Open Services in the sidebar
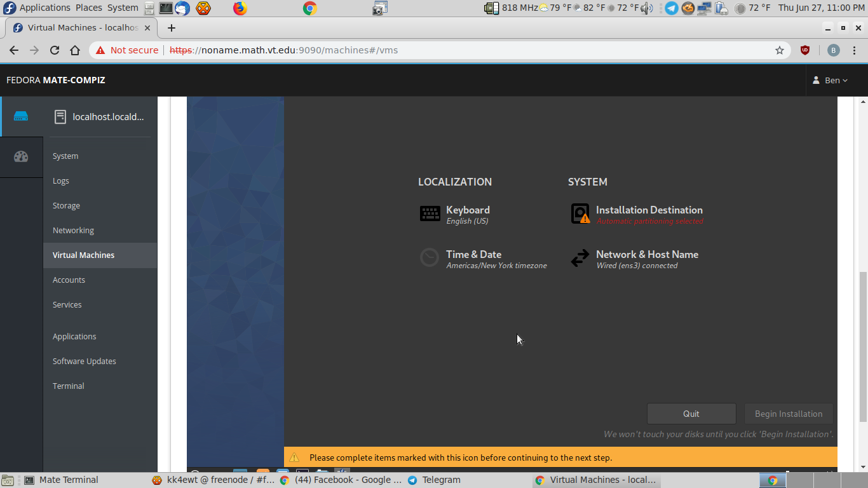This screenshot has width=868, height=488. pos(100,305)
